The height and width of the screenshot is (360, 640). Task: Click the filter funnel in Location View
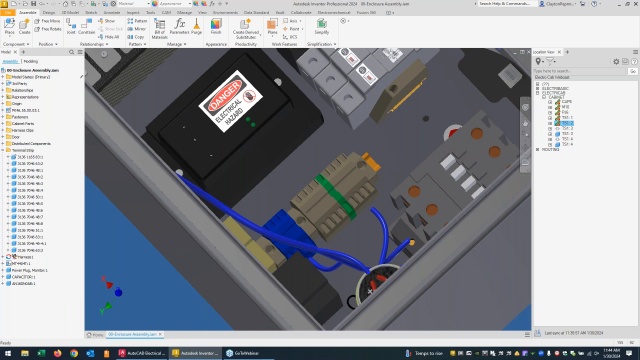point(550,62)
